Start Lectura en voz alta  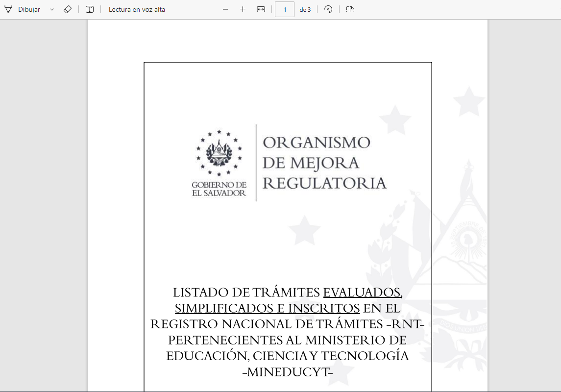[x=137, y=10]
